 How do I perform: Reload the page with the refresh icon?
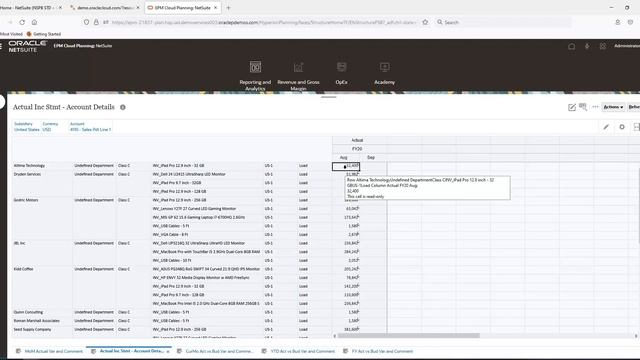click(22, 22)
